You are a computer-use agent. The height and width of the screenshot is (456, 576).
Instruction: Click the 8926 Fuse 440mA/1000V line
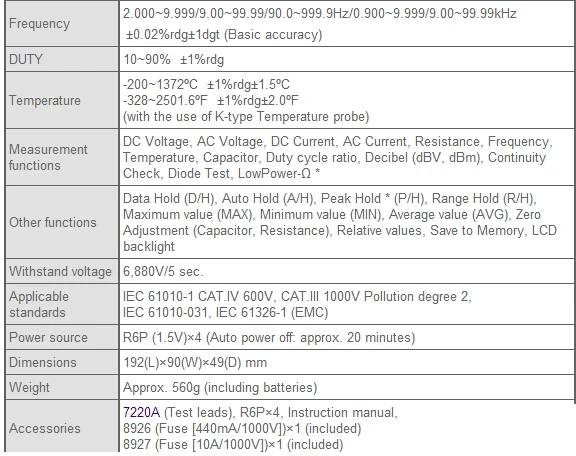(x=242, y=428)
